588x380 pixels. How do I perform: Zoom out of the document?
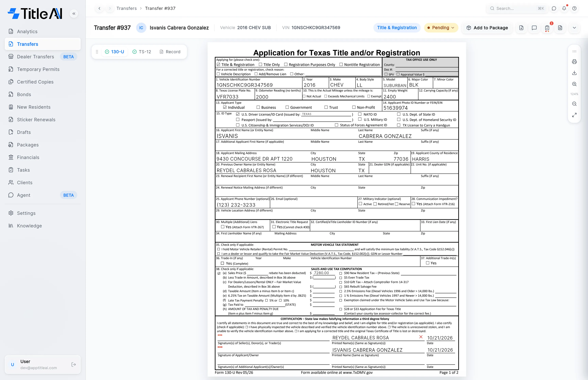coord(574,104)
